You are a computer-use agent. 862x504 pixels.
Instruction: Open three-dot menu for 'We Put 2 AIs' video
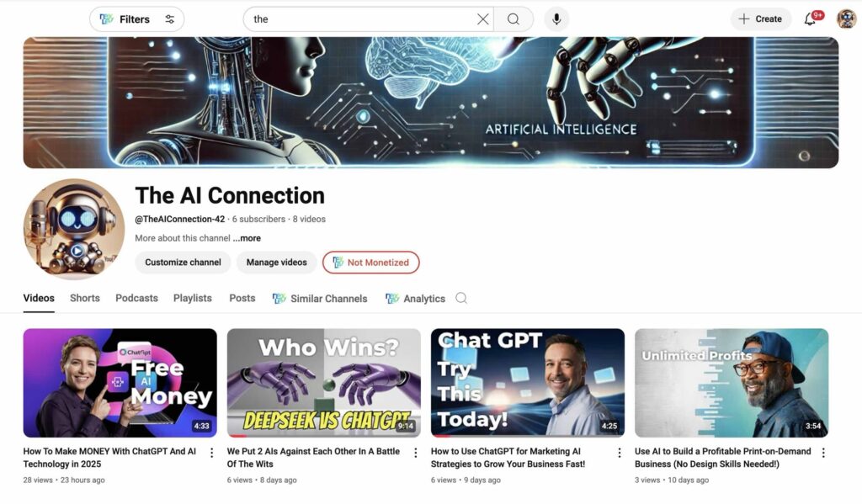pos(416,453)
